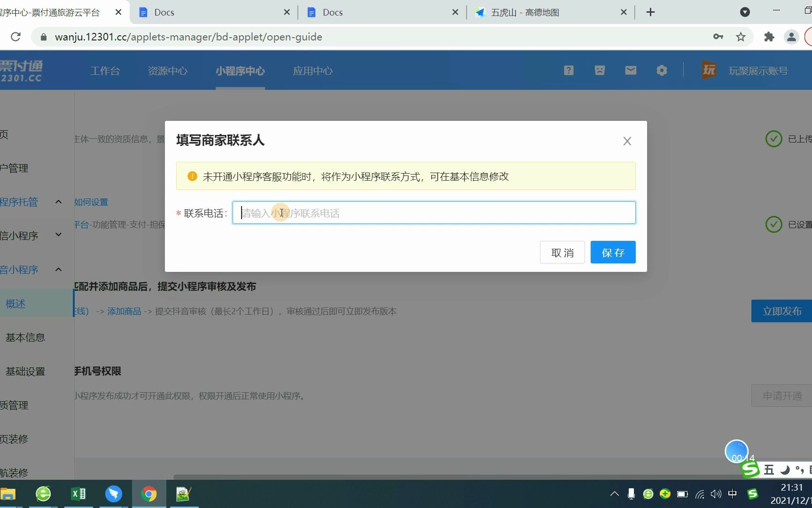Open the volume control in system tray
The width and height of the screenshot is (812, 508).
click(716, 494)
